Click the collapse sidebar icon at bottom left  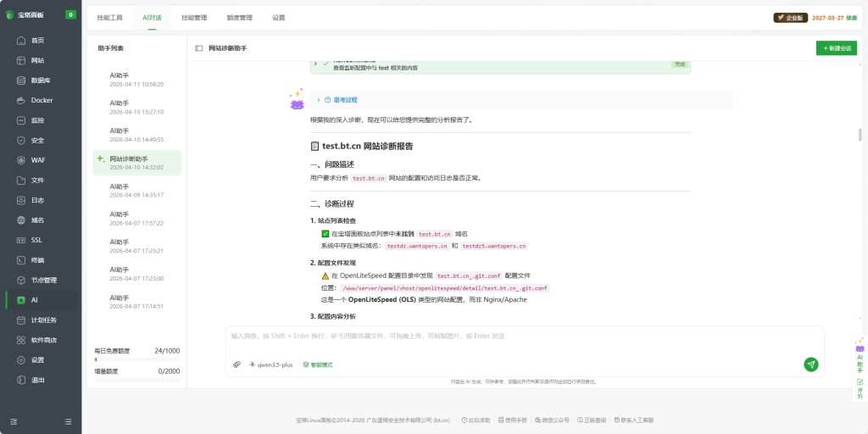[x=14, y=421]
